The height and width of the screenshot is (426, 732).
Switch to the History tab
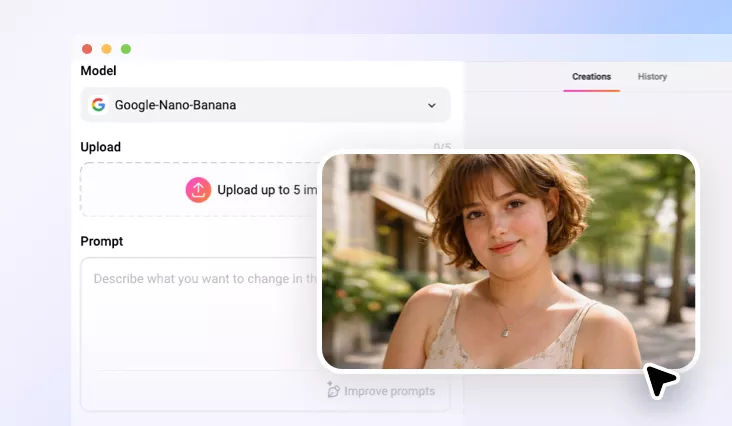652,77
